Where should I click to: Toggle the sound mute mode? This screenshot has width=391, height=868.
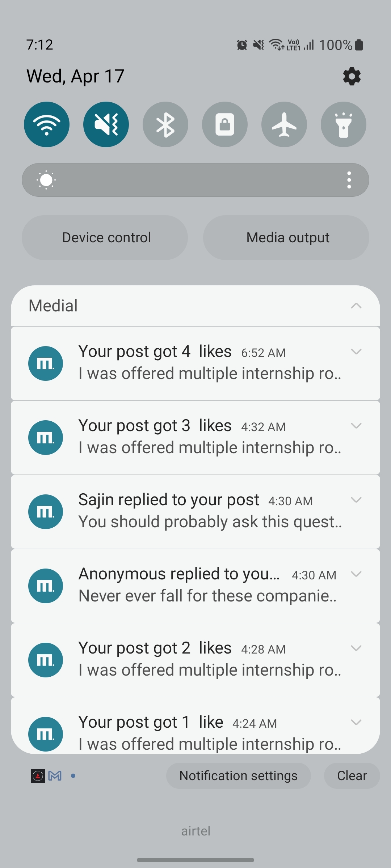click(106, 124)
